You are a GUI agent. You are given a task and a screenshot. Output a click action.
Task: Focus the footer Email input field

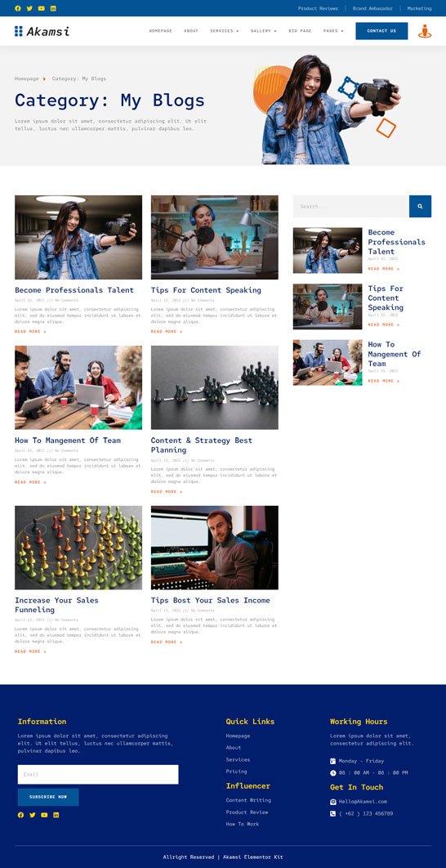click(98, 775)
